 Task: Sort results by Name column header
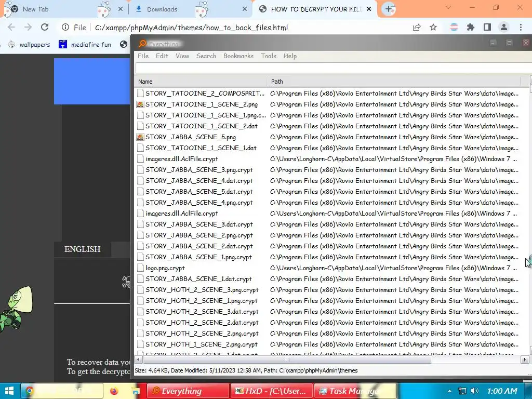pyautogui.click(x=201, y=82)
